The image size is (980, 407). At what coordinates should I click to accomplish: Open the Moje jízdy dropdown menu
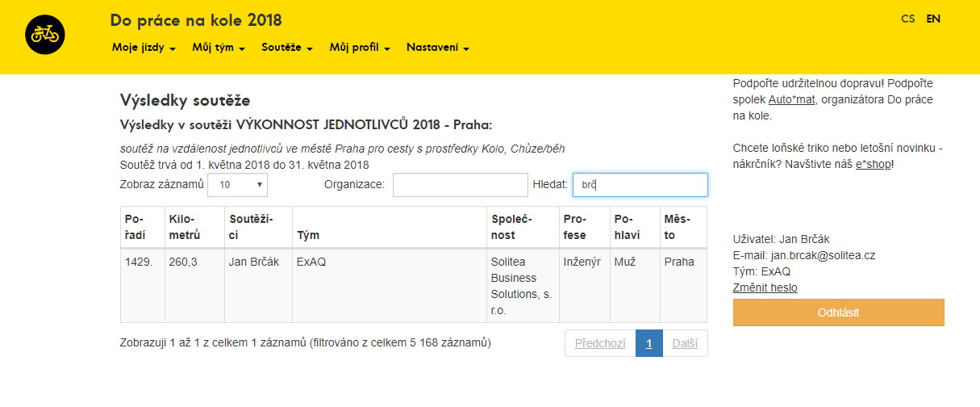144,48
